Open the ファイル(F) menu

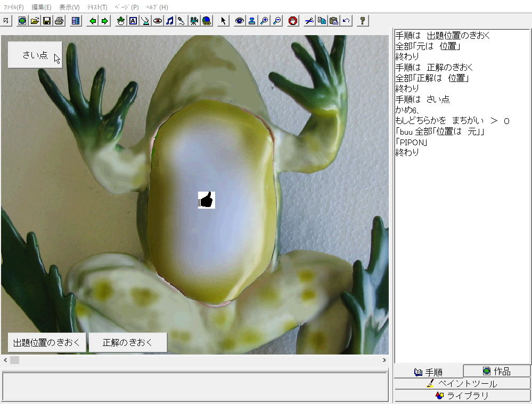point(14,7)
